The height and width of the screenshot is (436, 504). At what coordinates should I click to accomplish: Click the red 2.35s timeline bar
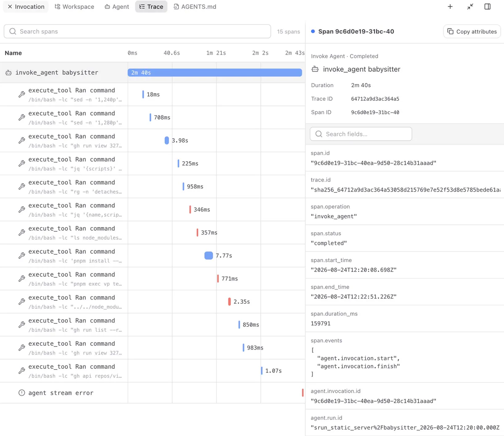coord(229,302)
